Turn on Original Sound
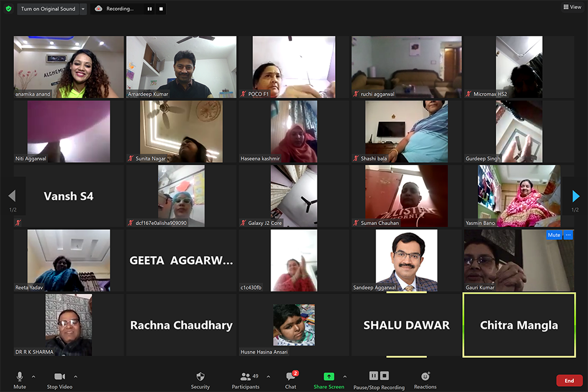Screen dimensions: 588x392 click(48, 9)
